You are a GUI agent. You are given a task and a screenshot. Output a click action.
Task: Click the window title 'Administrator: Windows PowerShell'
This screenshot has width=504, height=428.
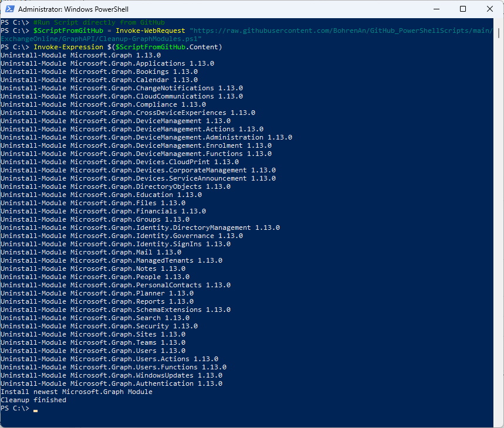(73, 9)
